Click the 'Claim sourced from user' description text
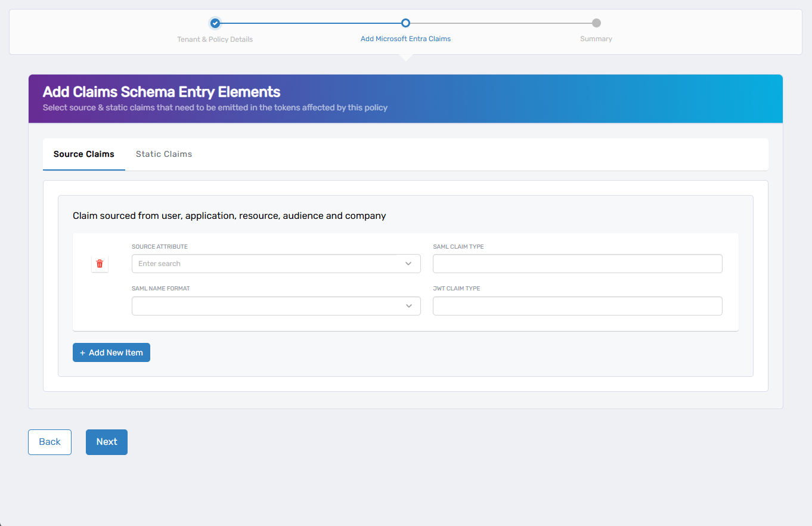The image size is (812, 526). click(230, 216)
